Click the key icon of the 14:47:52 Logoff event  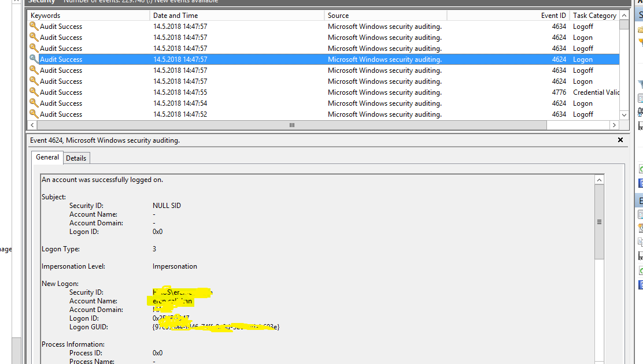[34, 114]
